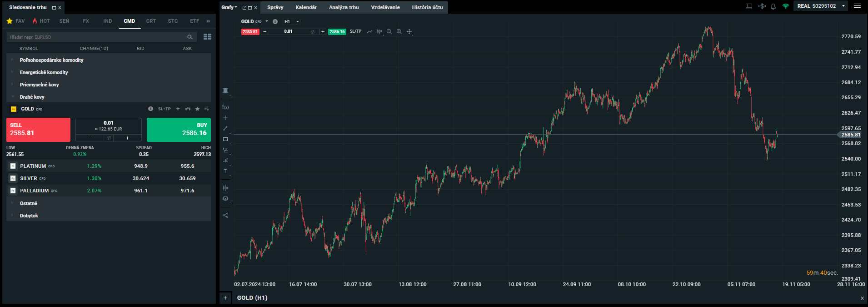Image resolution: width=868 pixels, height=307 pixels.
Task: Toggle grid view of market watch
Action: pos(207,37)
